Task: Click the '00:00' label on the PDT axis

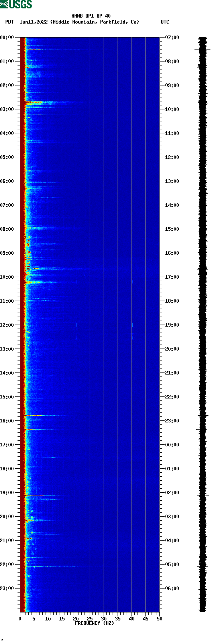Action: tap(7, 38)
